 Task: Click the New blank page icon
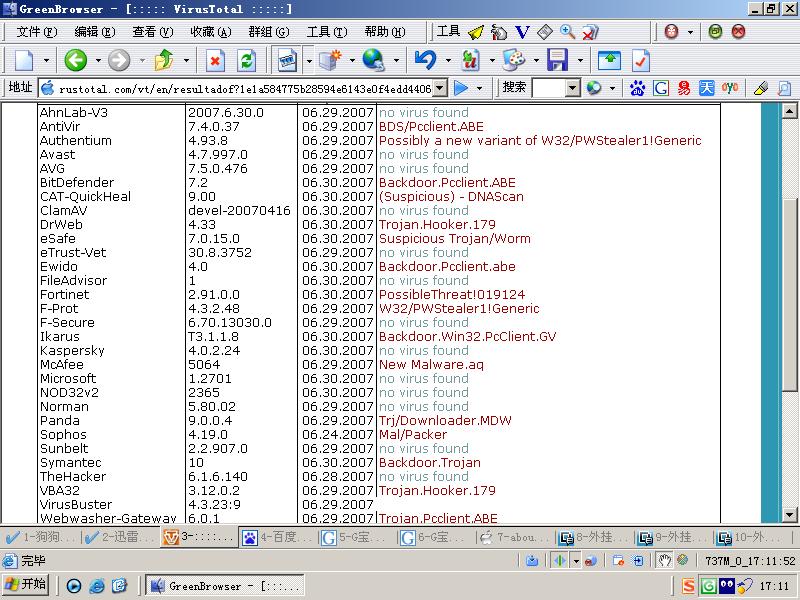pyautogui.click(x=23, y=61)
